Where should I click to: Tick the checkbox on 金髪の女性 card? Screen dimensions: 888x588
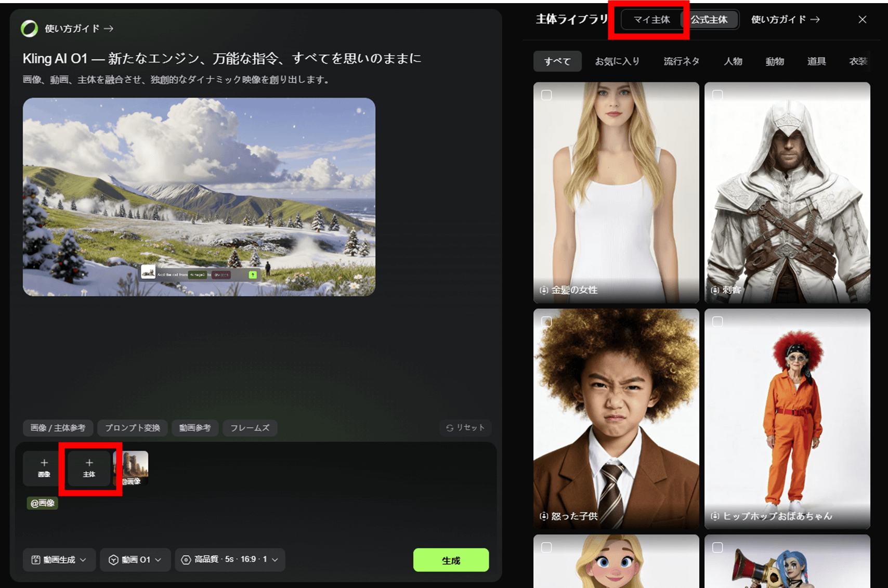[x=546, y=95]
